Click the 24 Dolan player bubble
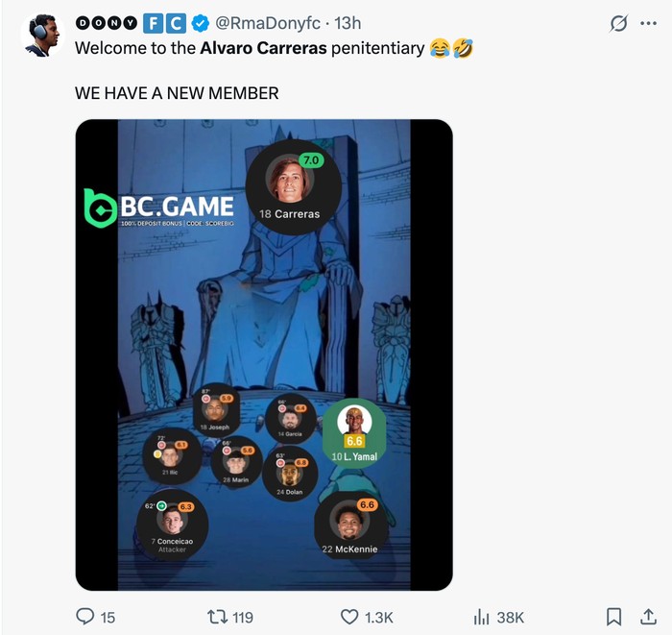Image resolution: width=672 pixels, height=635 pixels. (290, 474)
